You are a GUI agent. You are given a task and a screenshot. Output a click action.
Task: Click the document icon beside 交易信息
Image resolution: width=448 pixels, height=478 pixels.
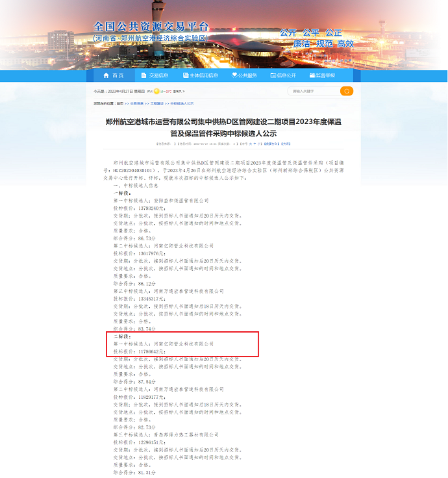click(x=143, y=75)
